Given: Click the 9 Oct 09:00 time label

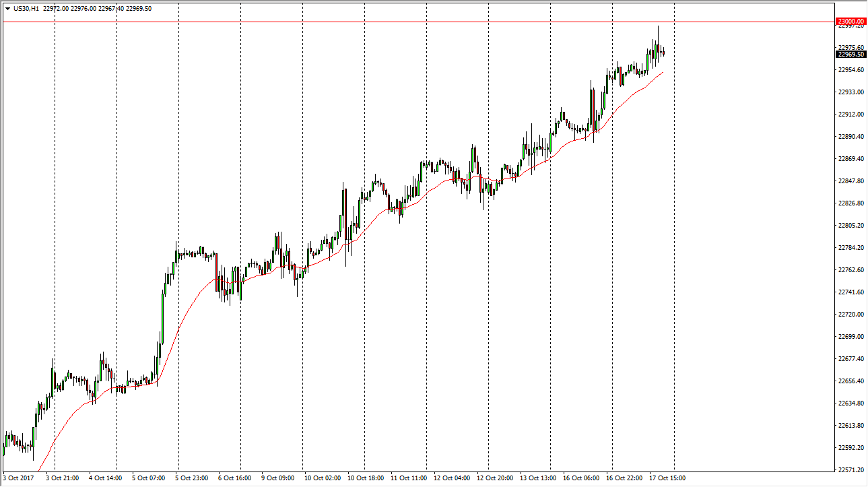Looking at the screenshot, I should pos(278,478).
